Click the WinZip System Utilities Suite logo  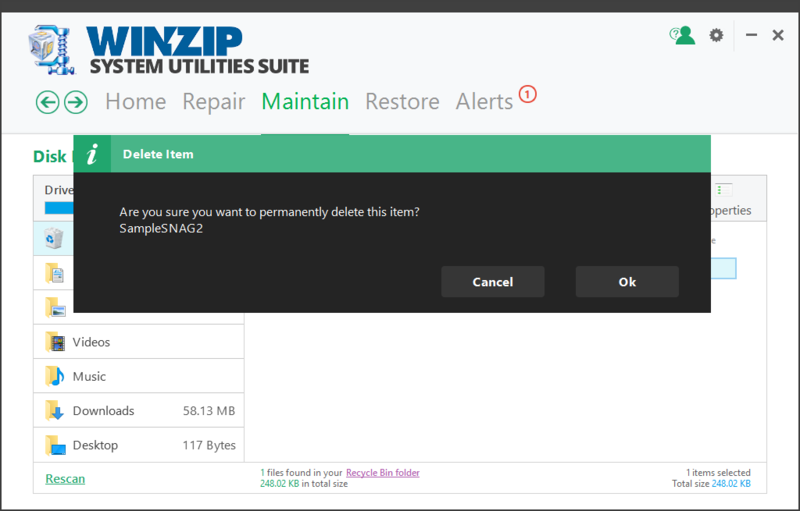point(169,50)
